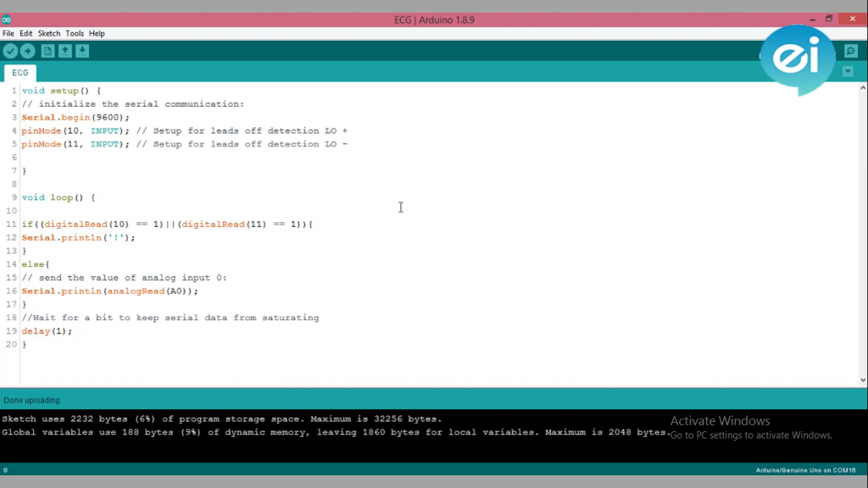Viewport: 868px width, 488px height.
Task: Open the Sketch menu
Action: (x=49, y=34)
